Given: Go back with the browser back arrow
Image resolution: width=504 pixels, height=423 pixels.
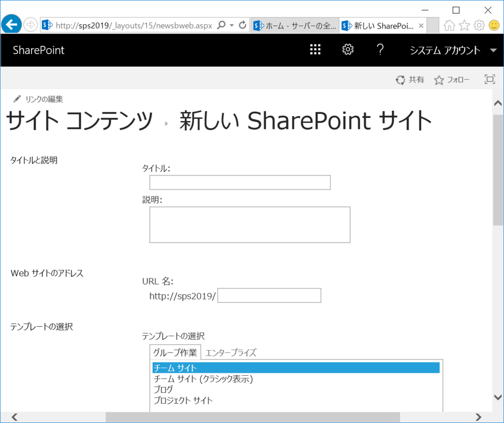Looking at the screenshot, I should (12, 25).
